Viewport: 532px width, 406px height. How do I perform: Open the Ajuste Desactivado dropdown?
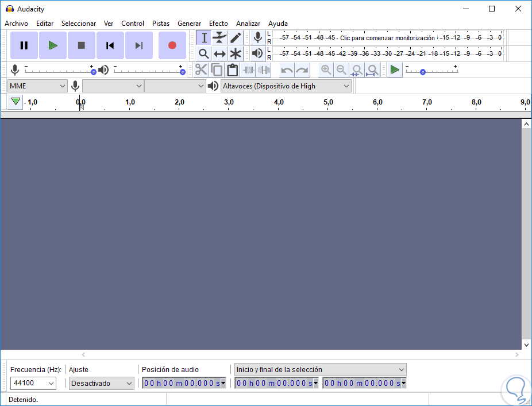[102, 383]
